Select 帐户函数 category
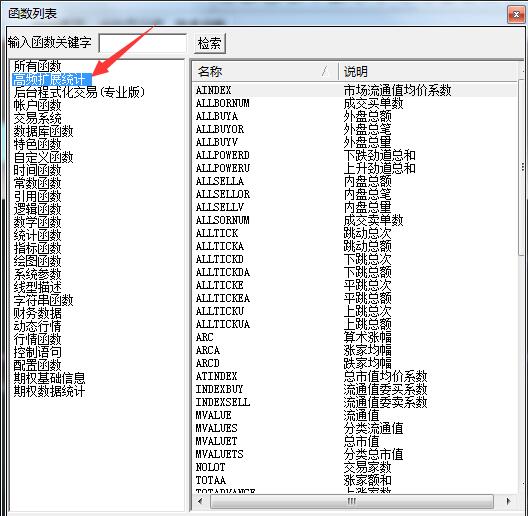The height and width of the screenshot is (516, 528). click(x=37, y=105)
